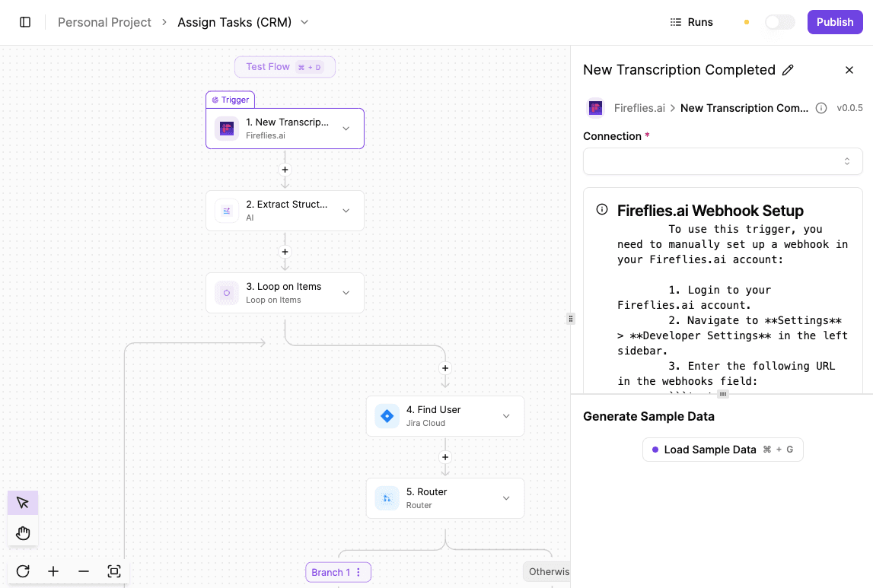Go to Personal Project breadcrumb
This screenshot has width=873, height=588.
coord(104,22)
